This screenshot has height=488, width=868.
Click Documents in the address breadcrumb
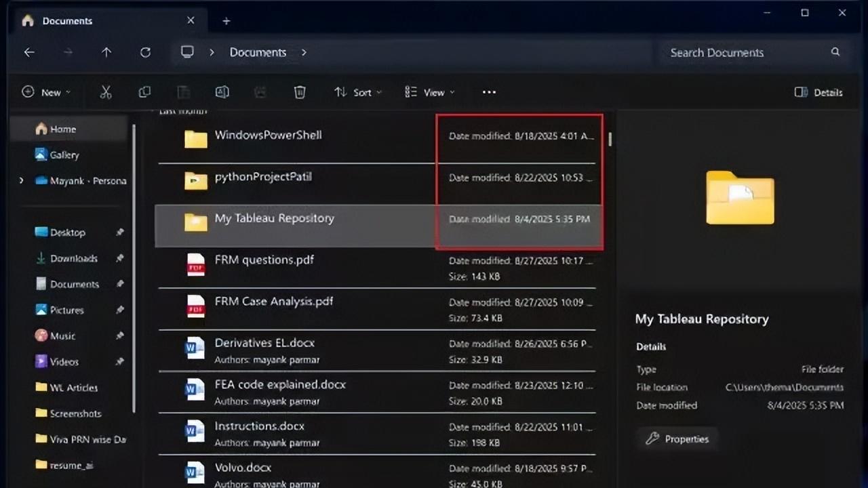tap(258, 52)
